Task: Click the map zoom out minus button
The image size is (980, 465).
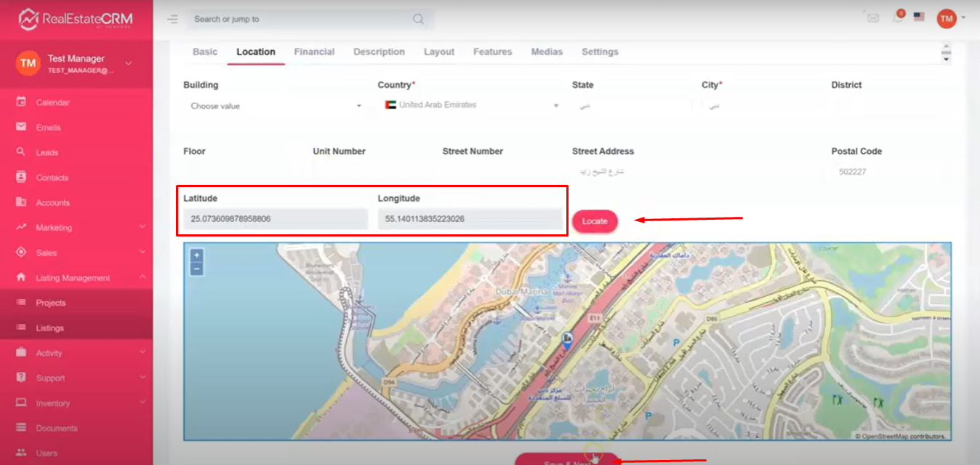Action: (x=196, y=269)
